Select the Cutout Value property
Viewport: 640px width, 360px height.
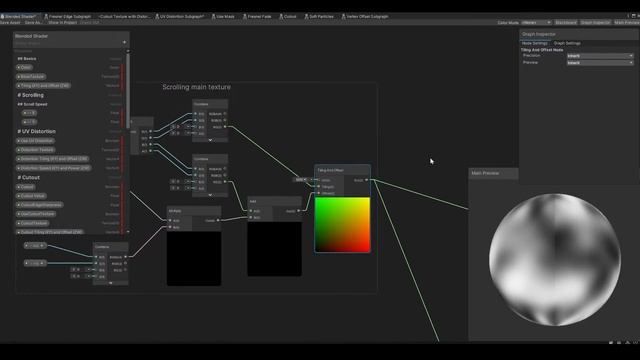pyautogui.click(x=31, y=196)
